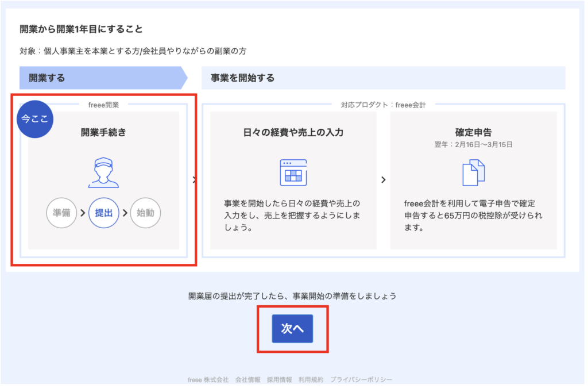The width and height of the screenshot is (588, 388).
Task: Click the worker icon in 開業手続き card
Action: [103, 174]
